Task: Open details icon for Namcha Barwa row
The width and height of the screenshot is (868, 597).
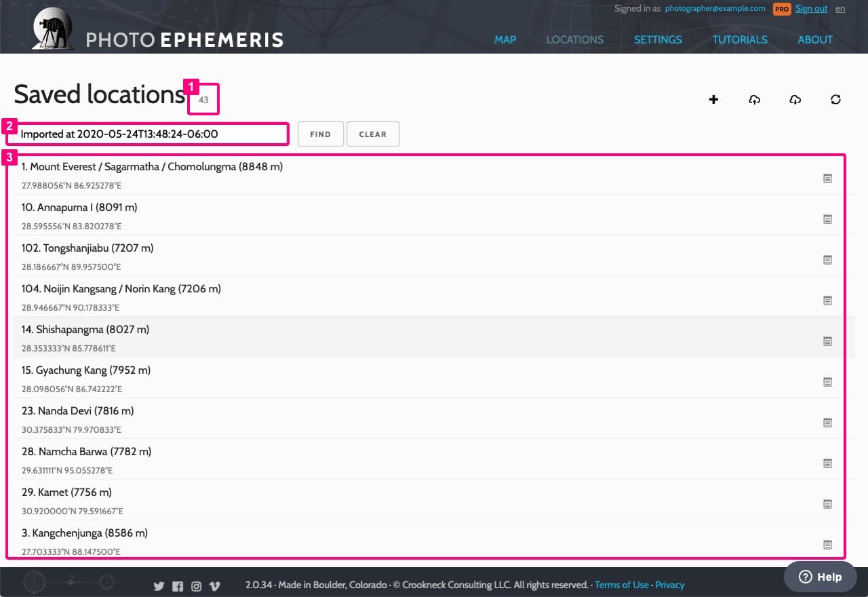Action: [x=827, y=463]
